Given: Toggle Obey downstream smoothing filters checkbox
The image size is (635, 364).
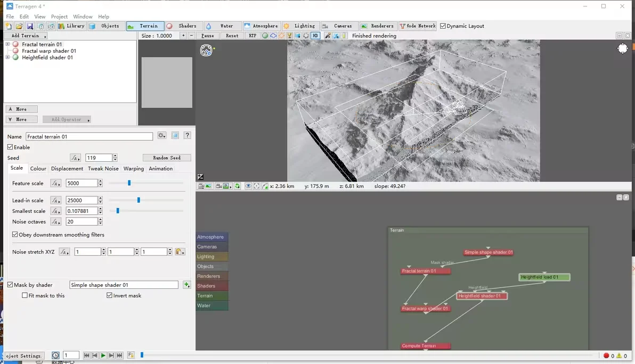Looking at the screenshot, I should [x=15, y=235].
